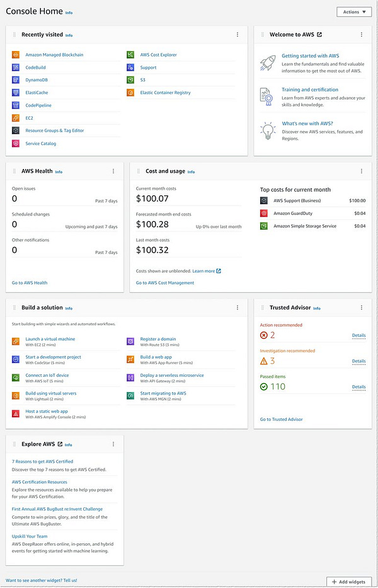378x588 pixels.
Task: Open Welcome to AWS widget options menu
Action: pyautogui.click(x=362, y=35)
